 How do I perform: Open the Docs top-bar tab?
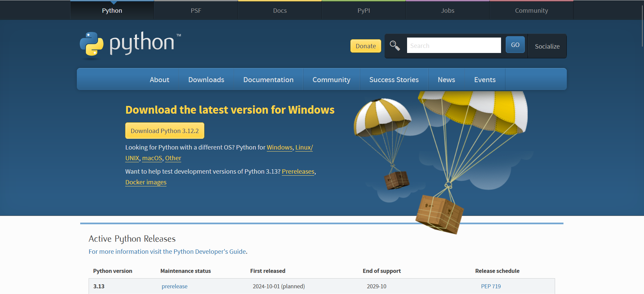pos(280,10)
